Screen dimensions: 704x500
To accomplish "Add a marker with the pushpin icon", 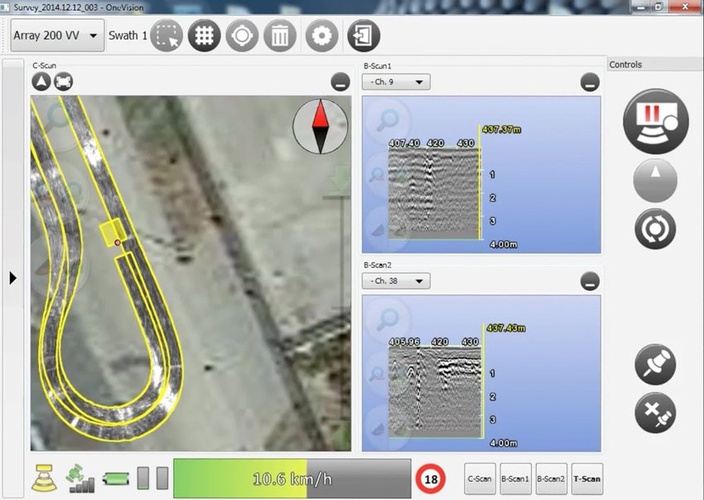I will [x=655, y=365].
